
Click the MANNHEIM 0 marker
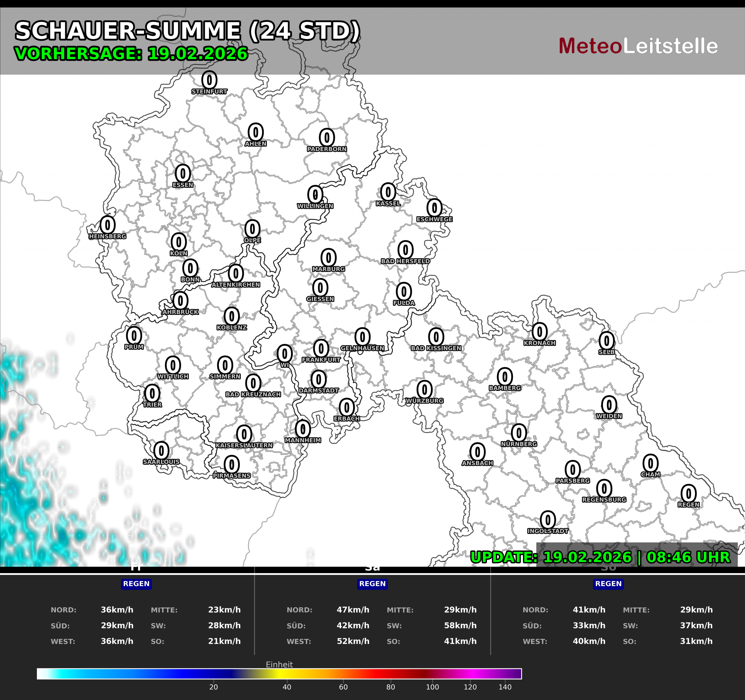pyautogui.click(x=303, y=429)
